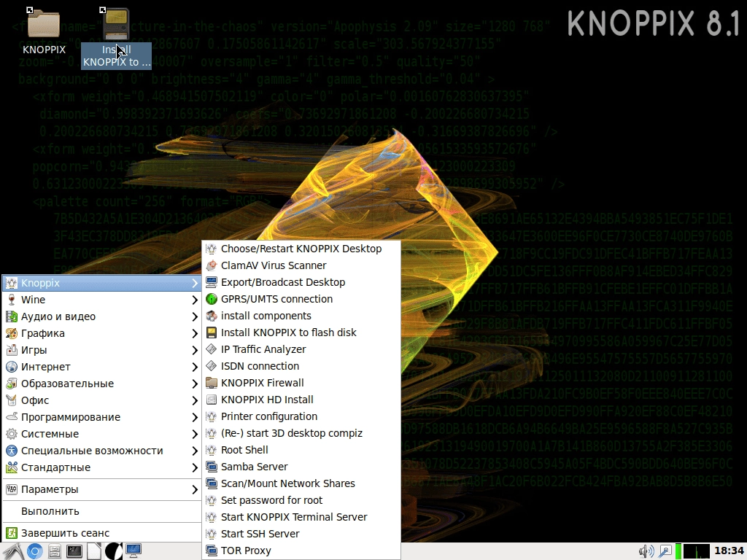Click the green battery indicator bar
The height and width of the screenshot is (560, 747).
point(678,551)
